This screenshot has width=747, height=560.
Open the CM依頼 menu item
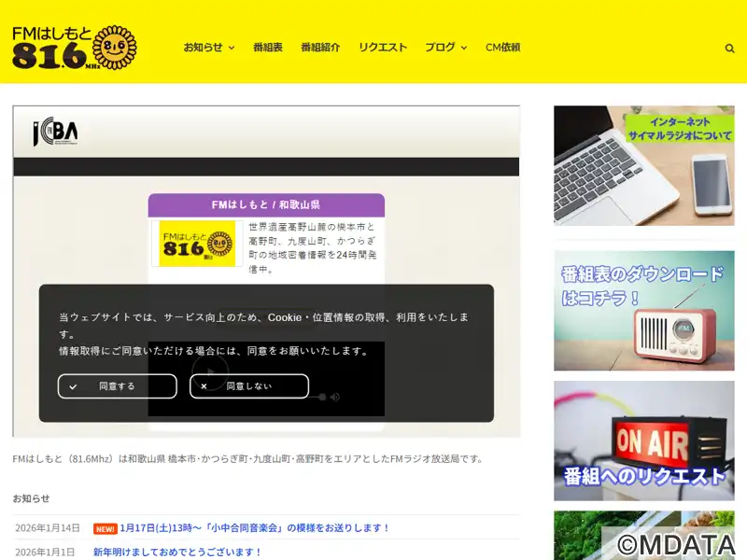coord(502,48)
